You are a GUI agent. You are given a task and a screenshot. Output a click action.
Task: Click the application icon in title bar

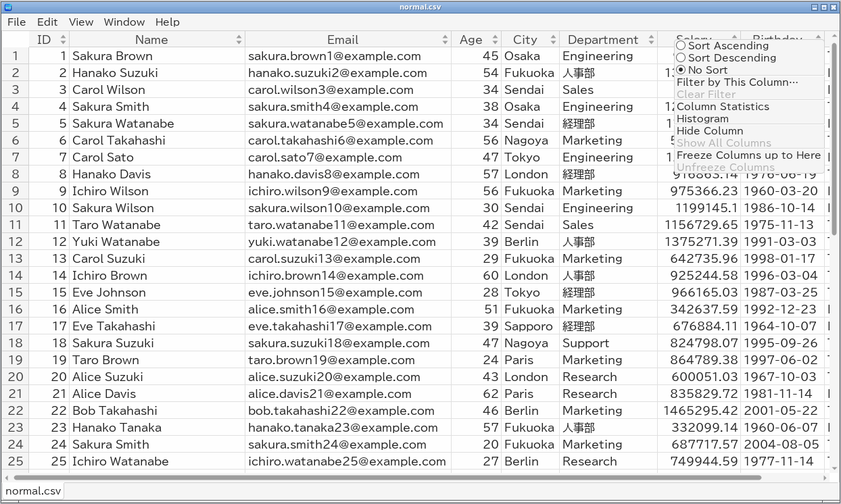[x=7, y=7]
